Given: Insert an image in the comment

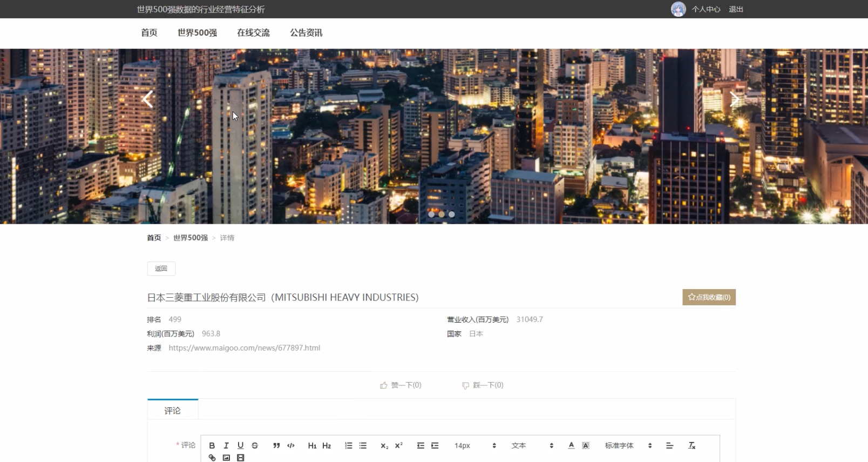Looking at the screenshot, I should 226,458.
